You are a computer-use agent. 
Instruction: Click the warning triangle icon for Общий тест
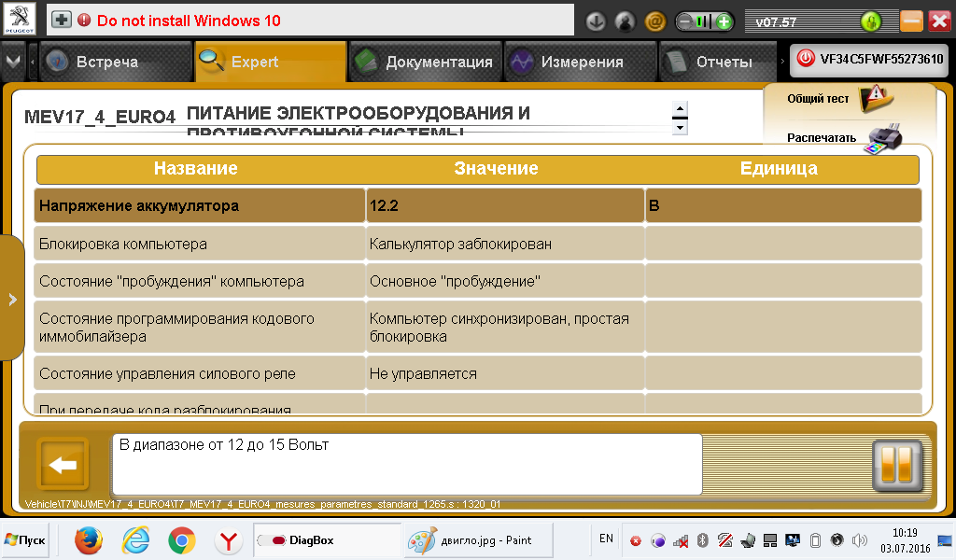875,98
